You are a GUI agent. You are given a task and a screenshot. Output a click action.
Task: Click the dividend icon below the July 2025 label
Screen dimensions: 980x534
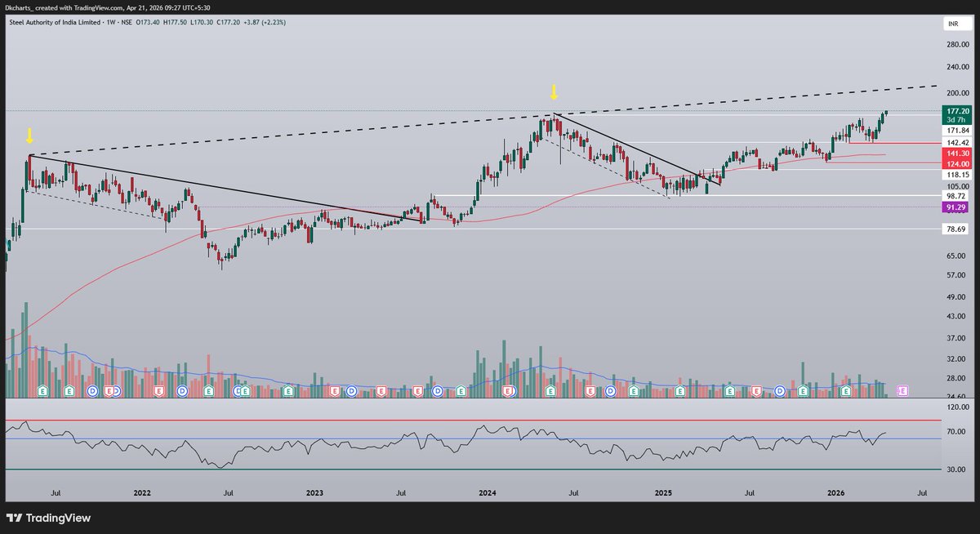click(x=779, y=391)
